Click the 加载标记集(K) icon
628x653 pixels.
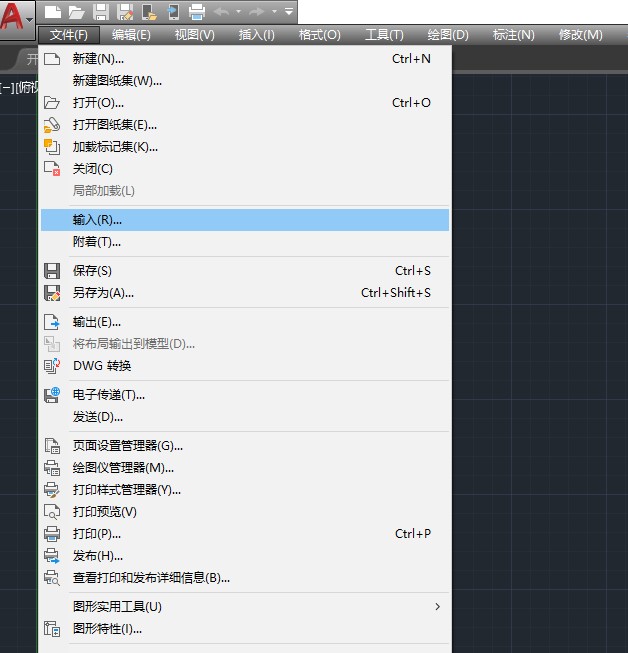click(52, 147)
